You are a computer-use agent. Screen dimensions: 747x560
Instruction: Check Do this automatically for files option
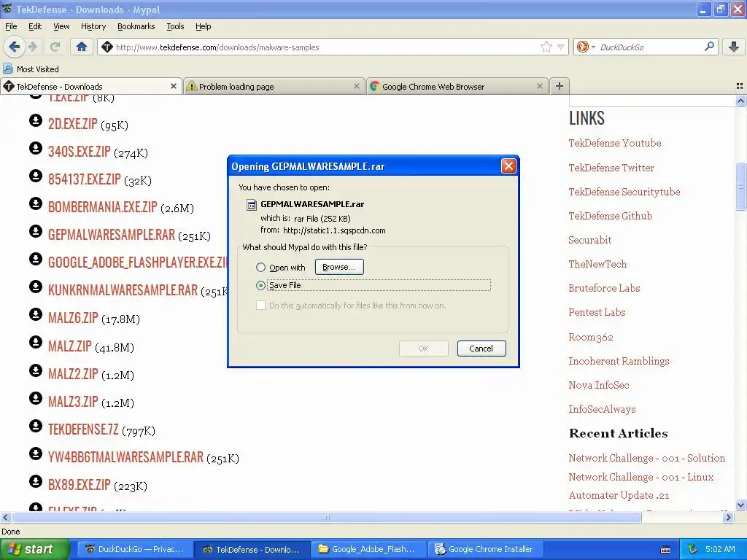click(260, 306)
